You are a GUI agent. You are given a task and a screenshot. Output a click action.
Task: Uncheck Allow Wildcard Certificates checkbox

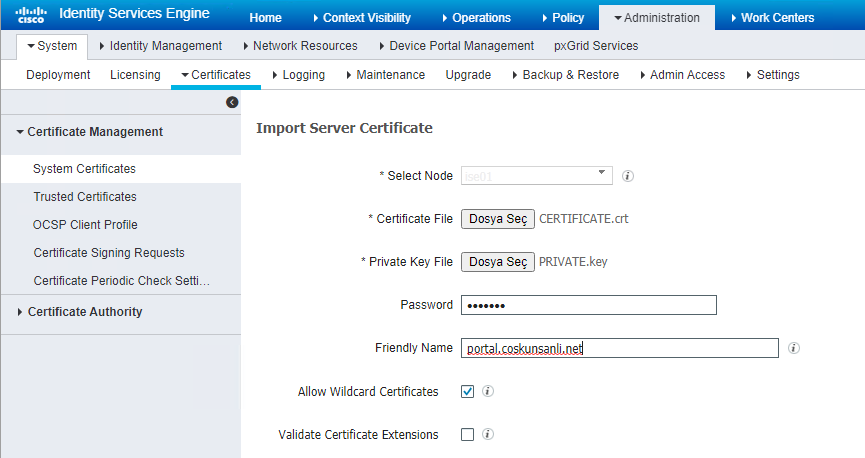(467, 391)
